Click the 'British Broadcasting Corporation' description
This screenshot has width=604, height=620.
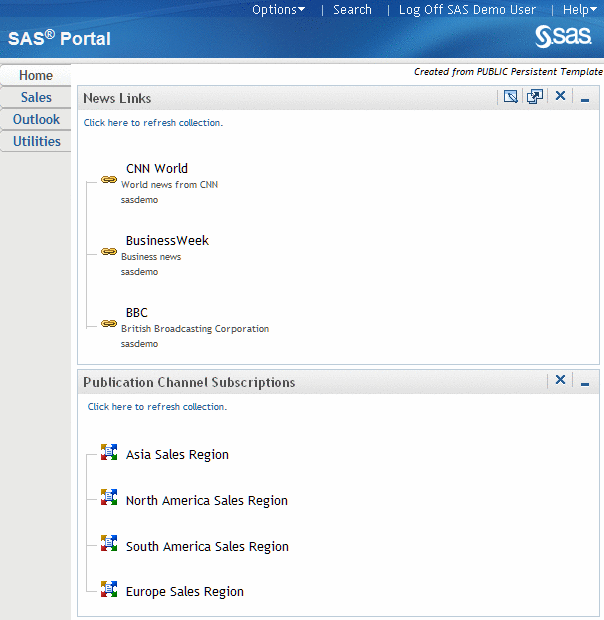coord(195,329)
